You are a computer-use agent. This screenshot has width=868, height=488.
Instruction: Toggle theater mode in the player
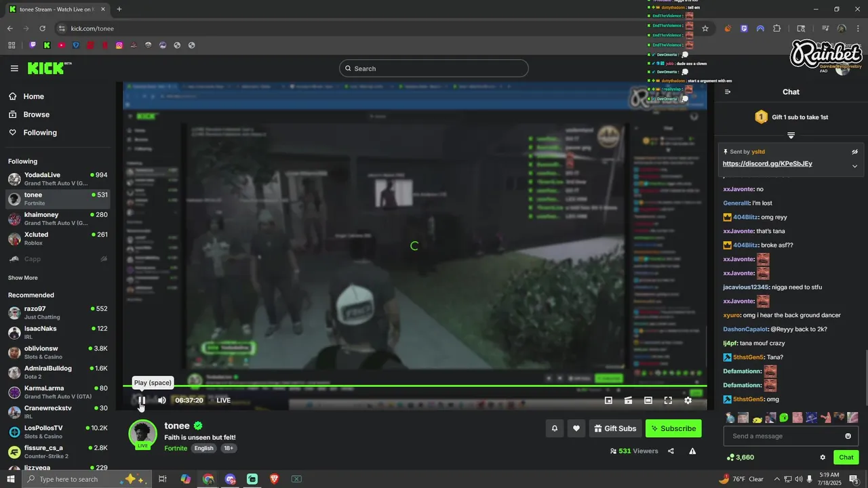coord(648,401)
